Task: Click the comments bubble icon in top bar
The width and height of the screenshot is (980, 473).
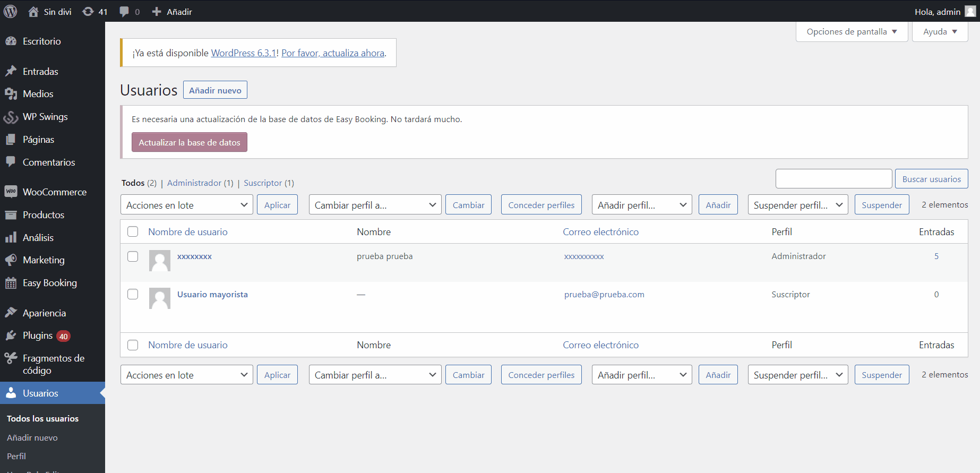Action: [x=124, y=12]
